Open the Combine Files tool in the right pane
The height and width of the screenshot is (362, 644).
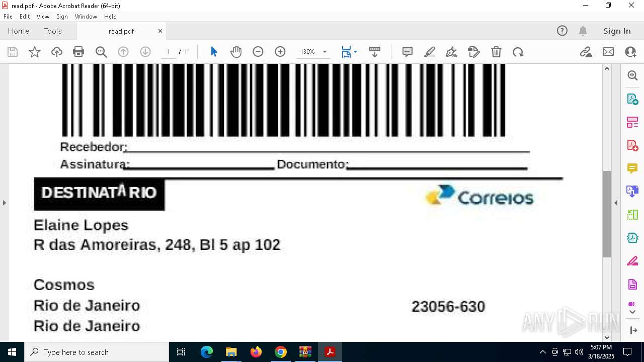[x=632, y=191]
